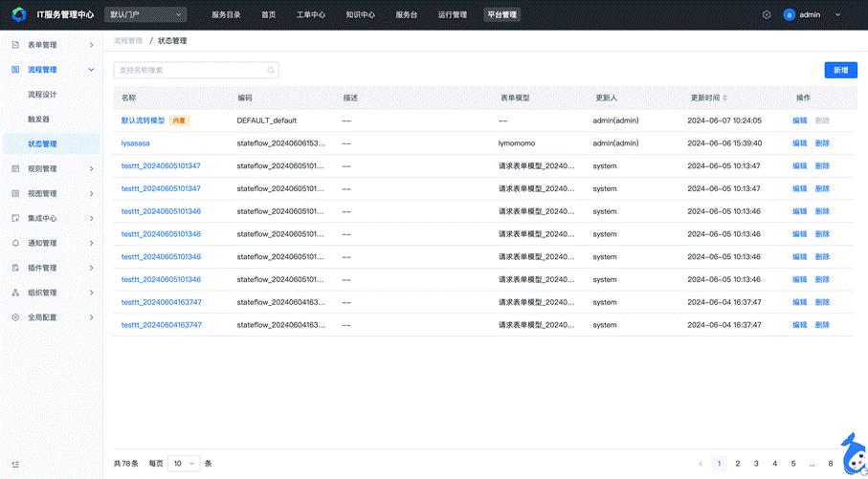868x479 pixels.
Task: Click the search magnifier icon in search box
Action: (271, 70)
